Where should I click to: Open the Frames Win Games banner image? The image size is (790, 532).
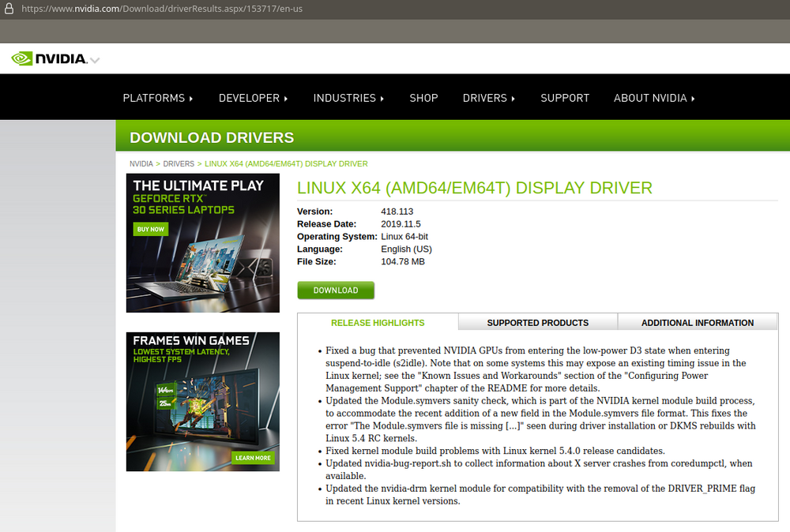click(202, 402)
